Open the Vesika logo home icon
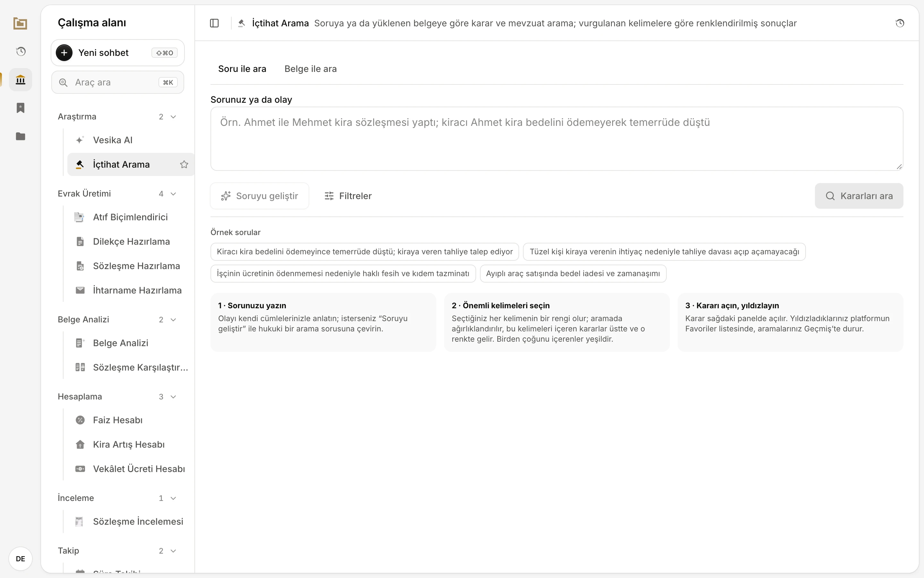Image resolution: width=924 pixels, height=578 pixels. click(x=20, y=23)
